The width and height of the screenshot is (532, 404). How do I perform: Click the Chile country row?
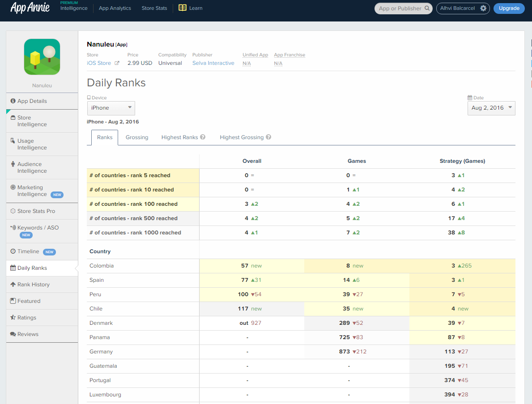pyautogui.click(x=301, y=309)
